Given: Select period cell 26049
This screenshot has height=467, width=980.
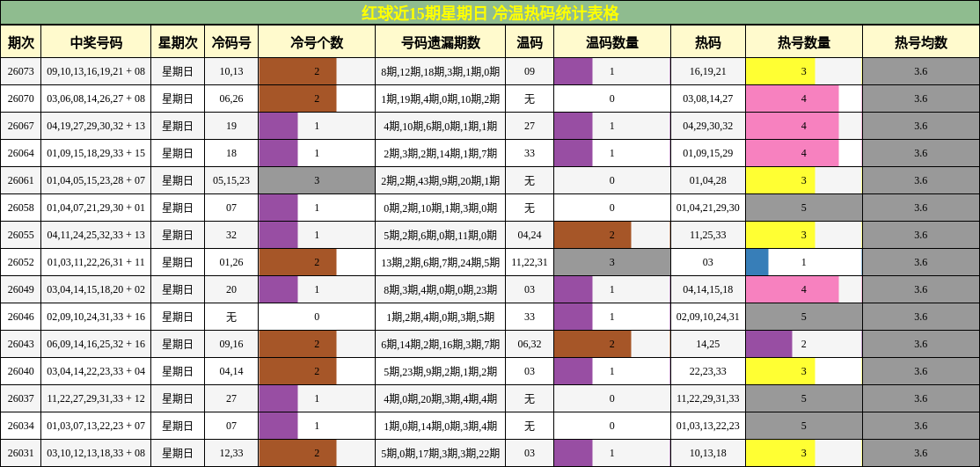Looking at the screenshot, I should pos(20,289).
